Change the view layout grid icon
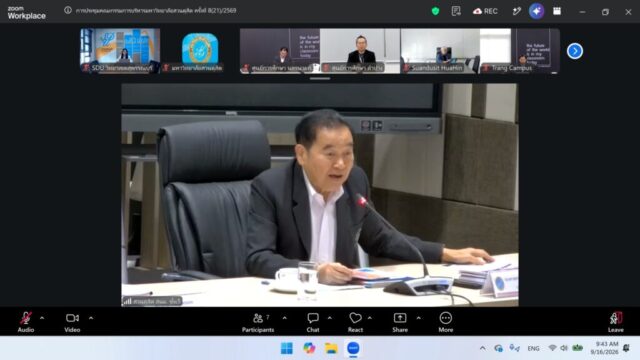640x360 pixels. (x=557, y=11)
